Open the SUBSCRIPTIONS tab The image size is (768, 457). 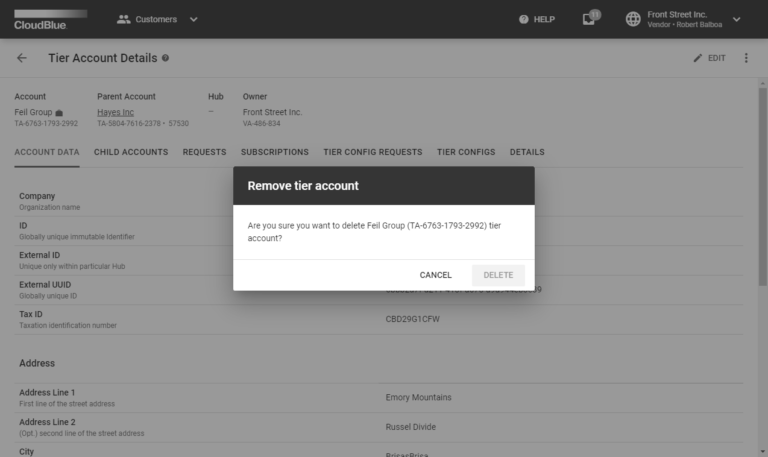coord(275,152)
